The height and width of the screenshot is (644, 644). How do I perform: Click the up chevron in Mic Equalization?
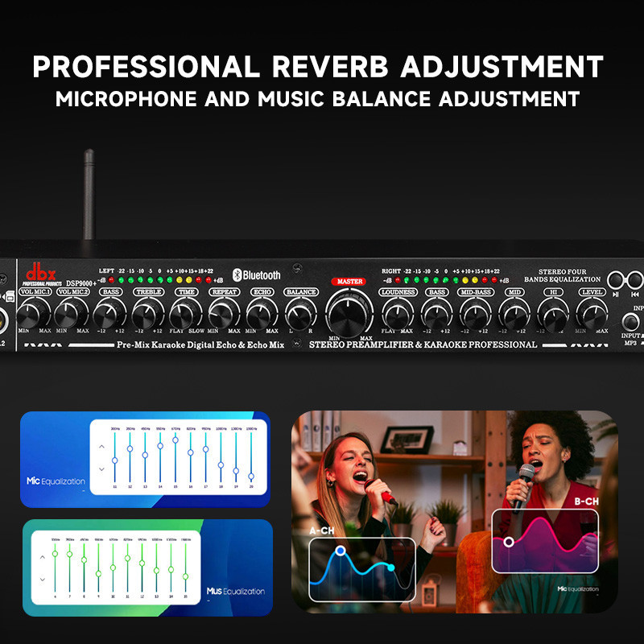pyautogui.click(x=101, y=446)
